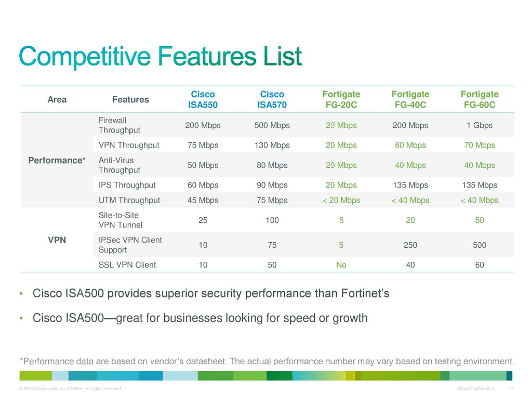Screen dimensions: 532x399
Task: Select 'No' in SSL VPN Client row
Action: tap(341, 265)
